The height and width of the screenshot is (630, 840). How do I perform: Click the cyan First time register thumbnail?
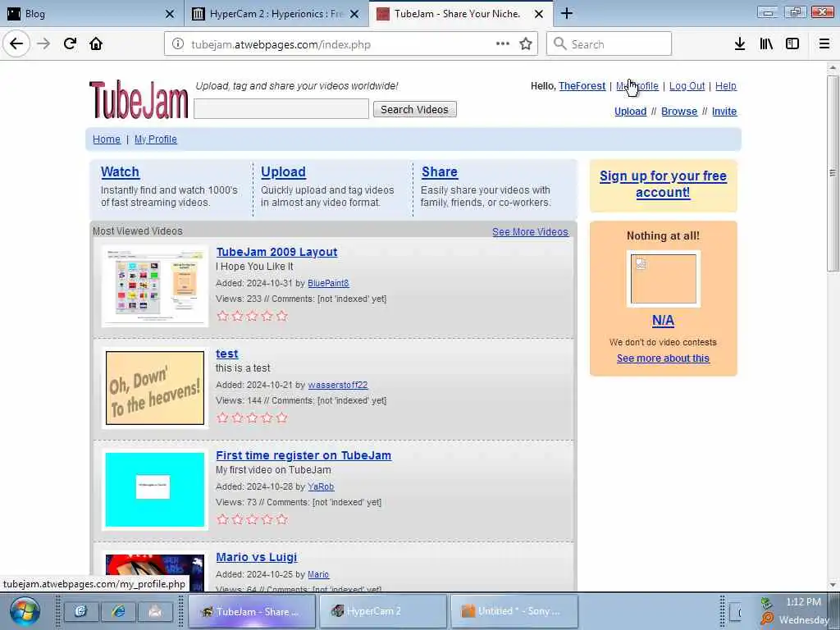[155, 490]
